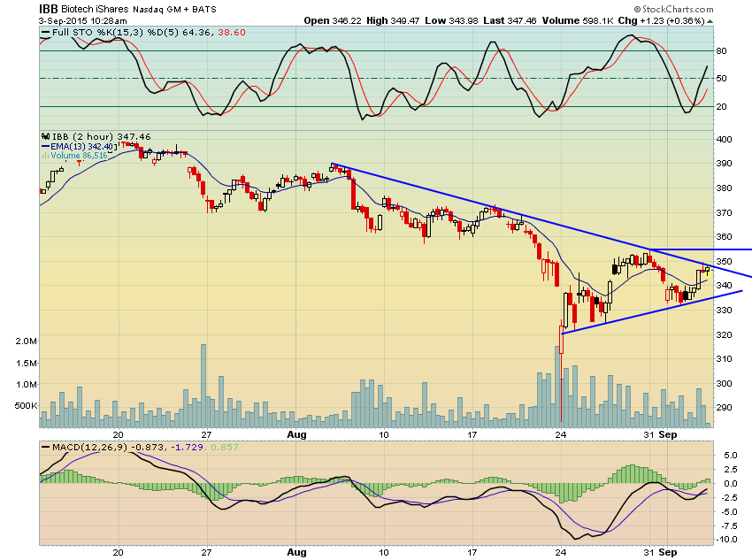Click the IBB (2 hour) 347.46 legend
Screen dimensions: 752x560
pos(101,136)
